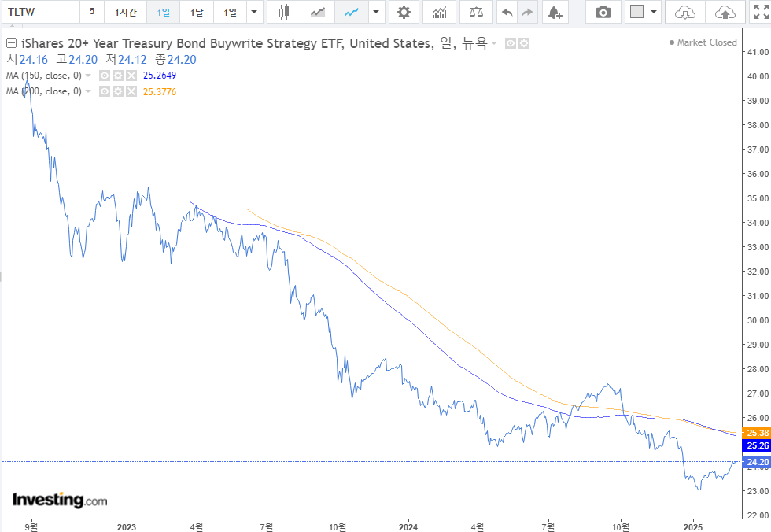Remove the MA 200 indicator

click(131, 91)
